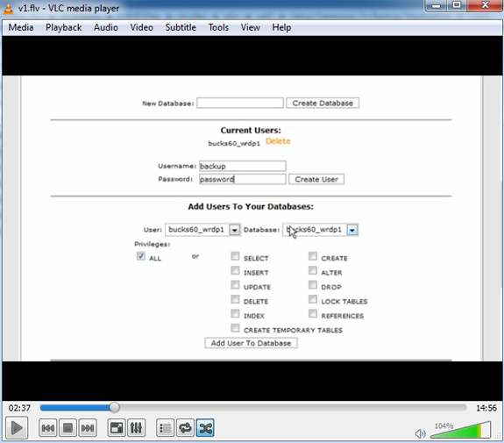Open the View menu
Image resolution: width=504 pixels, height=443 pixels.
tap(251, 27)
